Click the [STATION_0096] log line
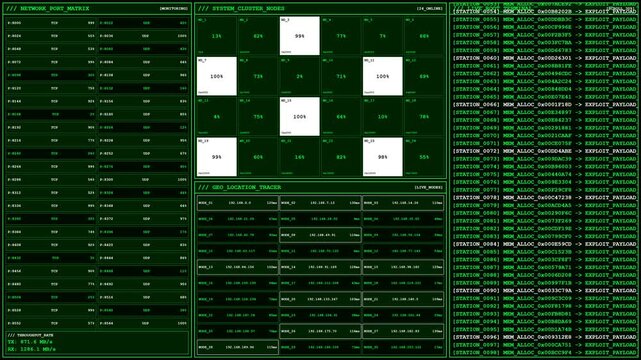Screen dimensions: 641x360 point(545,338)
